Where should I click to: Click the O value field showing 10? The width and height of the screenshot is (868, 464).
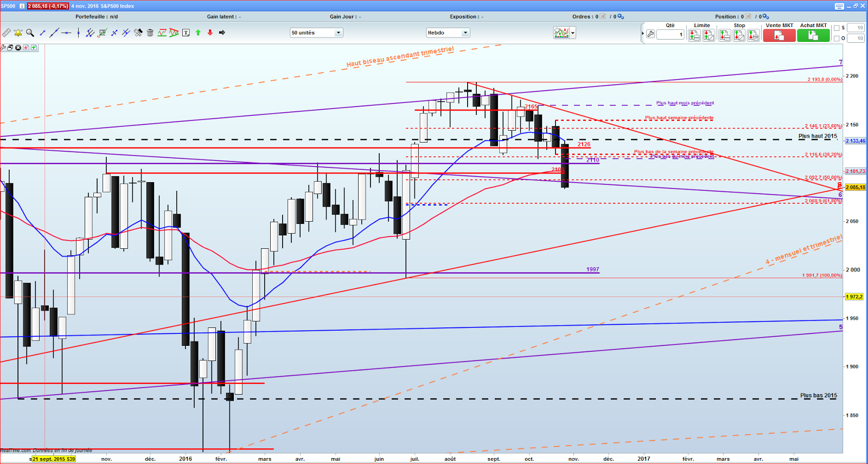click(856, 38)
